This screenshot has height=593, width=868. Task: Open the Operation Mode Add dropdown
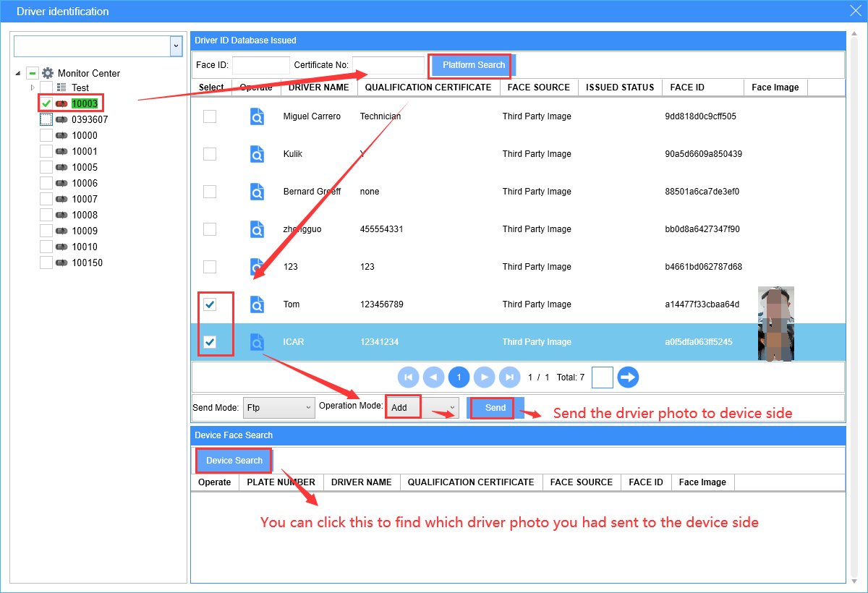422,407
